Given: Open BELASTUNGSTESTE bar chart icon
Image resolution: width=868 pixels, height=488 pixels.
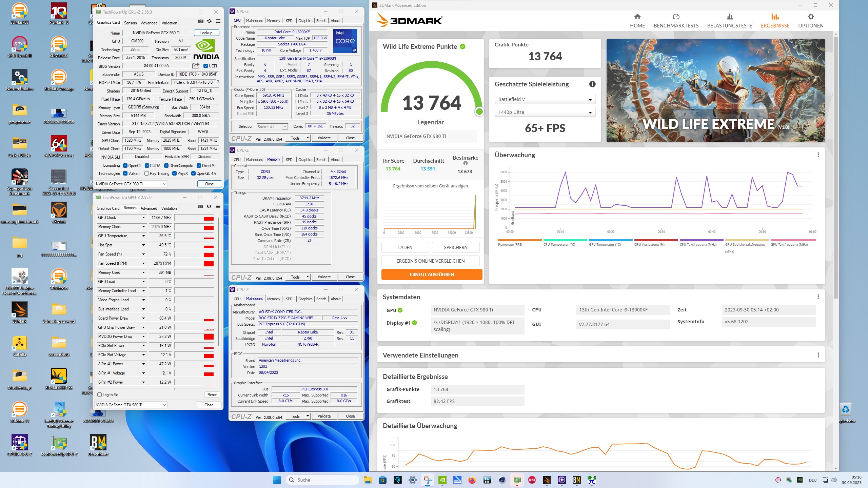Looking at the screenshot, I should 730,17.
